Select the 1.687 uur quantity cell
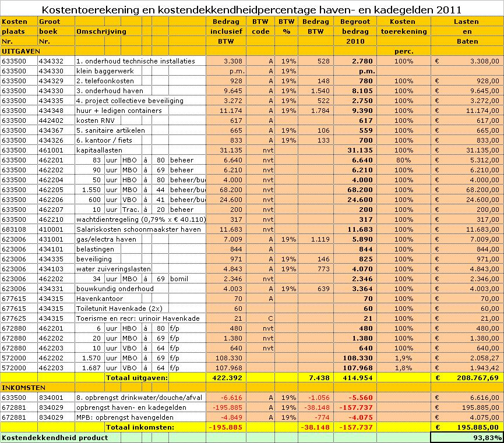This screenshot has width=504, height=443. tap(91, 368)
